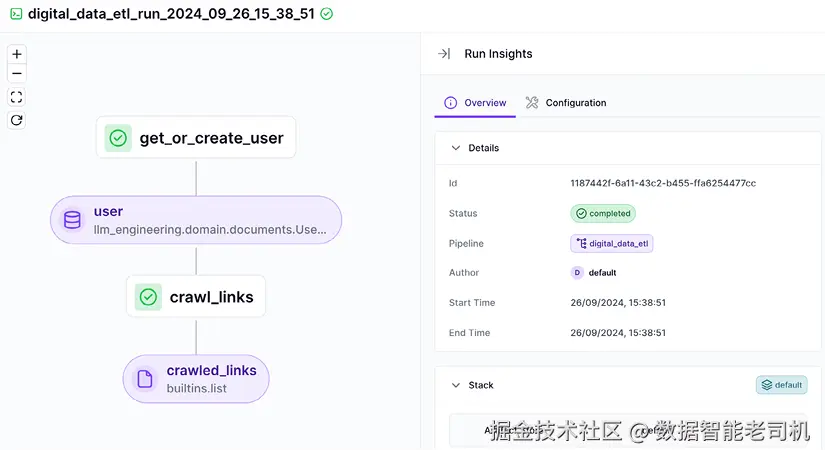Click the user artifact database icon
The height and width of the screenshot is (458, 825).
[x=72, y=220]
